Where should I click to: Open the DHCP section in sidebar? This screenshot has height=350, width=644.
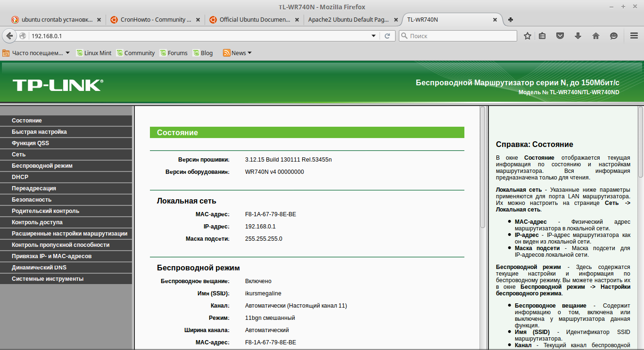click(66, 177)
